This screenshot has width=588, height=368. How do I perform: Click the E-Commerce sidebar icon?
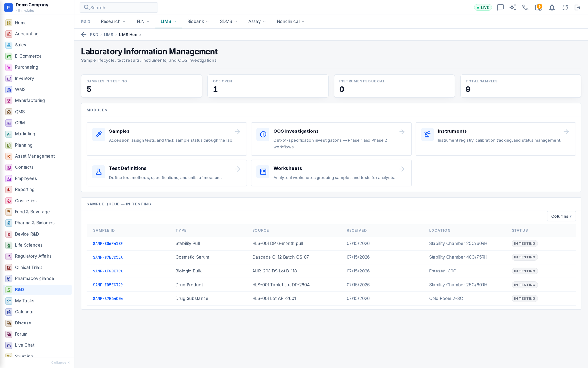tap(9, 56)
